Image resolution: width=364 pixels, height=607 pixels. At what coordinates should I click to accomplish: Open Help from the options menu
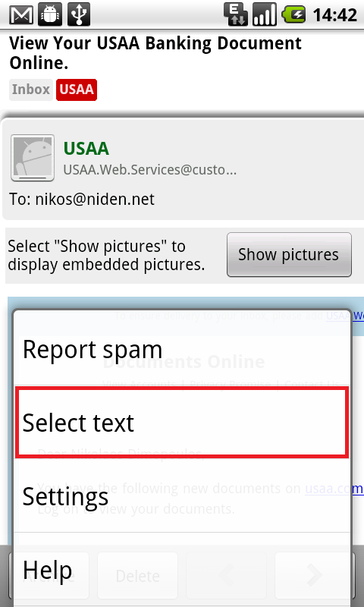[182, 570]
